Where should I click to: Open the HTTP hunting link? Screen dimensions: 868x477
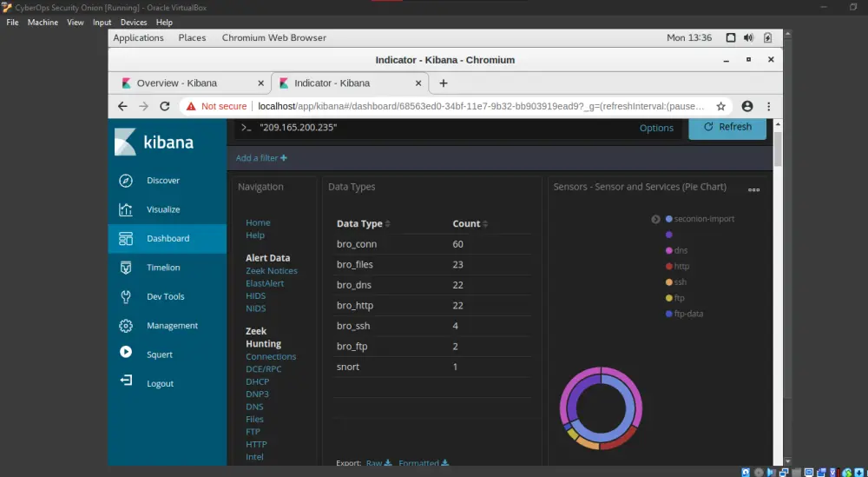pos(256,444)
